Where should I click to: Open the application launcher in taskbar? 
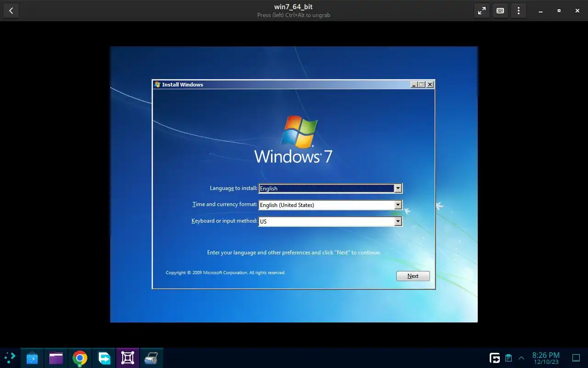(x=10, y=357)
